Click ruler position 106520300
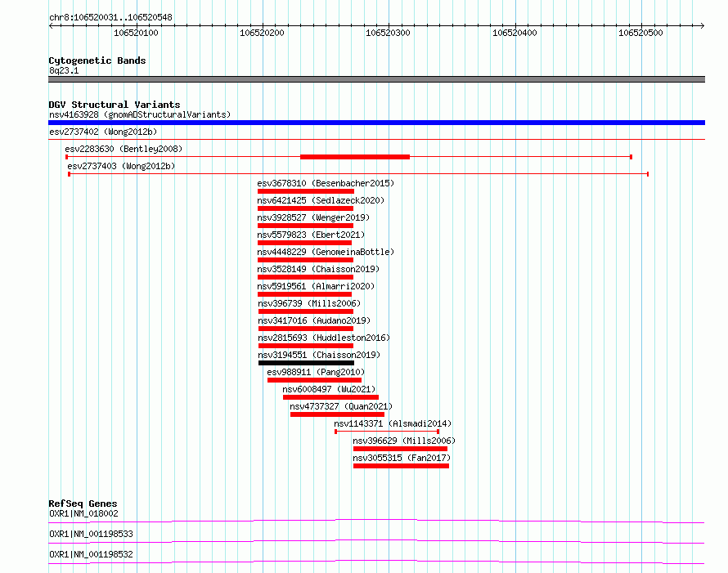This screenshot has width=728, height=573. click(389, 33)
